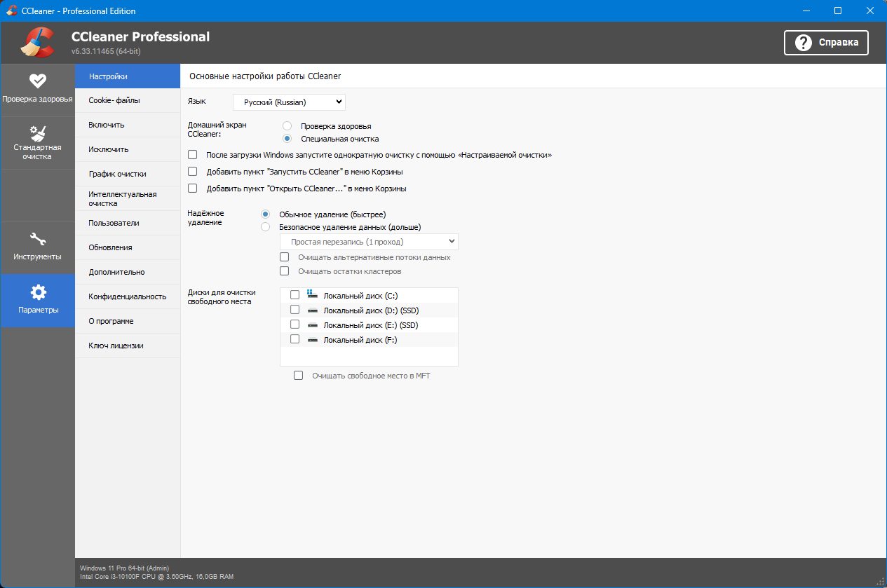Check Локальный диск (E:) (SSD) checkbox

point(295,324)
